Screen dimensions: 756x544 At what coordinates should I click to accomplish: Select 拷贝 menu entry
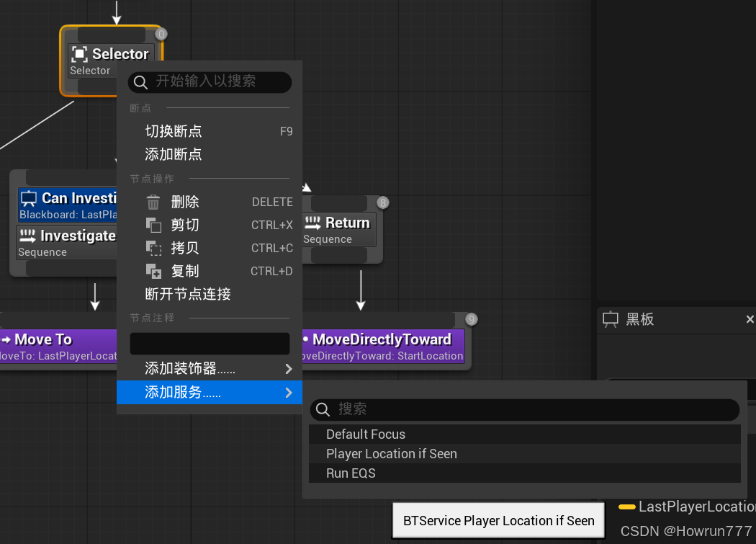click(210, 248)
